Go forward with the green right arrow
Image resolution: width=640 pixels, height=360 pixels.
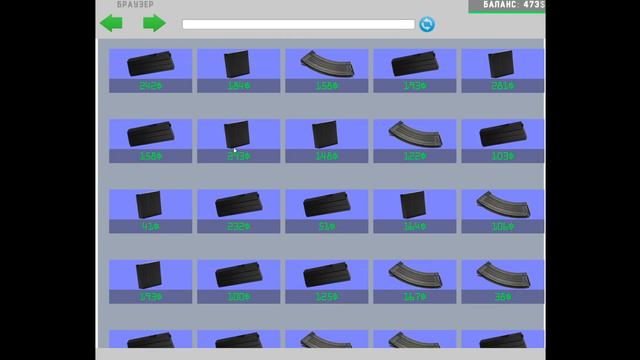[x=154, y=23]
